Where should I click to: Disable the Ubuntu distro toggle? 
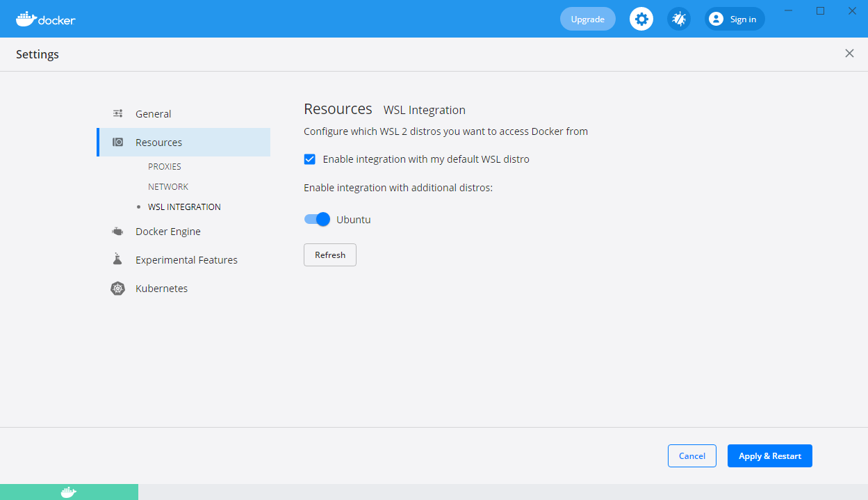point(316,219)
